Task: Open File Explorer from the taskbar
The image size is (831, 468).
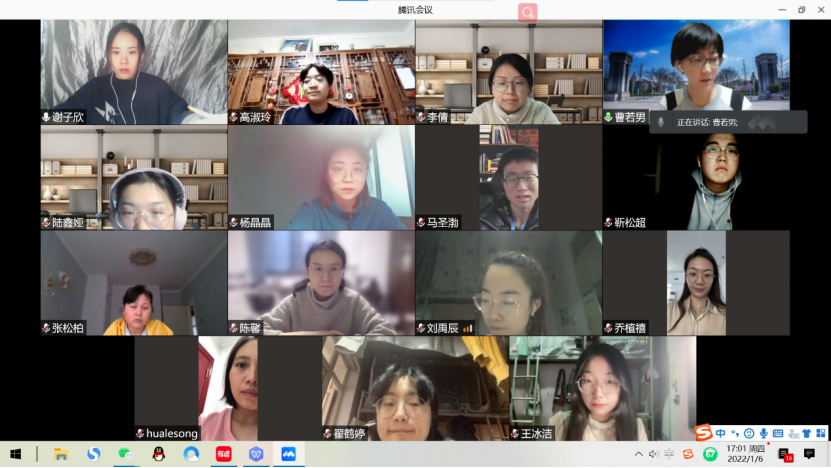Action: tap(61, 454)
